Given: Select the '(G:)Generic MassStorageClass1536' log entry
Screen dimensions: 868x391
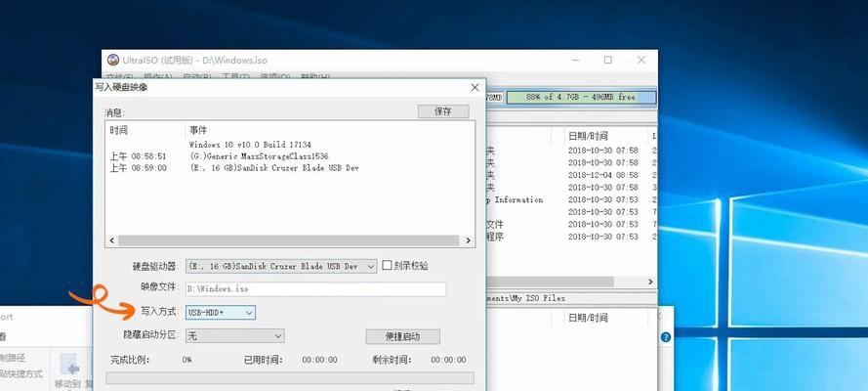Looking at the screenshot, I should (259, 156).
